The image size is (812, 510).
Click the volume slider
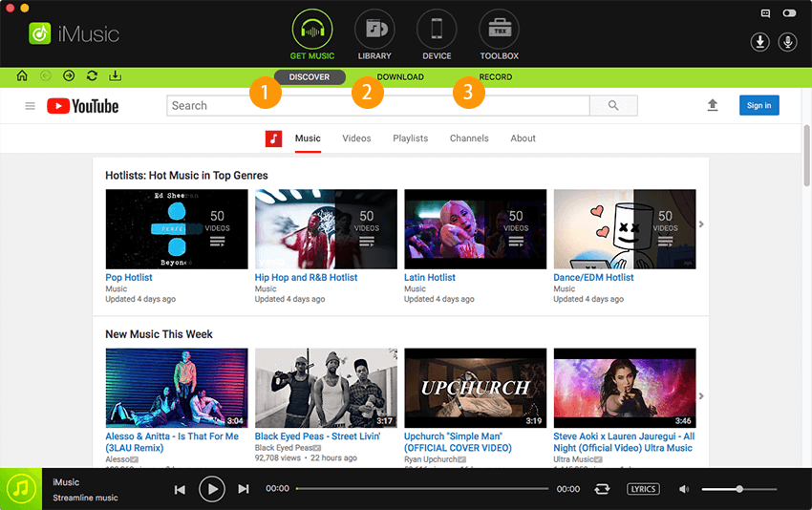point(739,489)
